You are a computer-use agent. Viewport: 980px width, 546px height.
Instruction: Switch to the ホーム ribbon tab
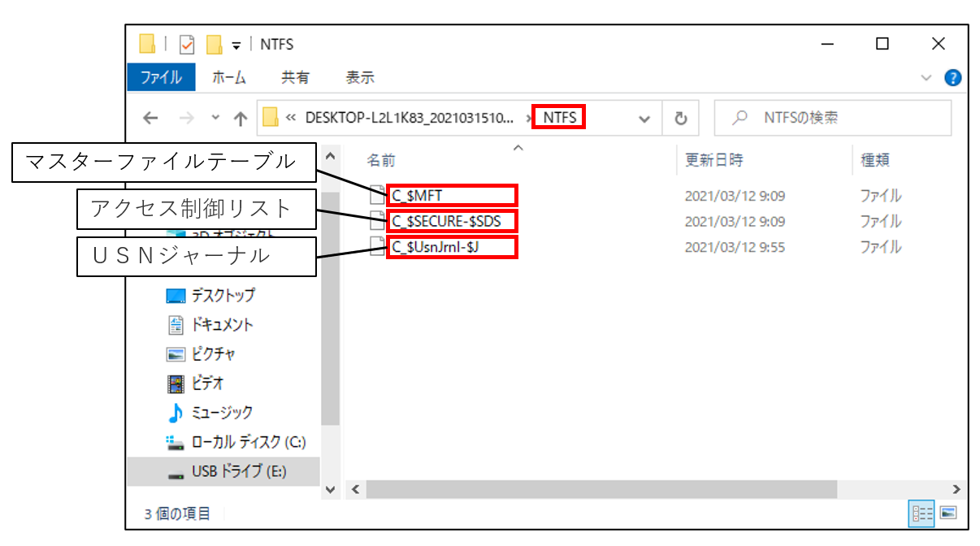(x=228, y=77)
